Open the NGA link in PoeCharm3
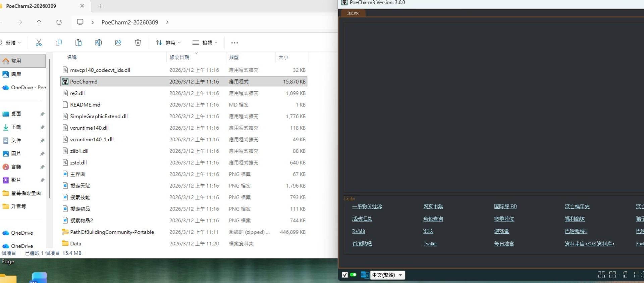This screenshot has height=283, width=644. 428,231
